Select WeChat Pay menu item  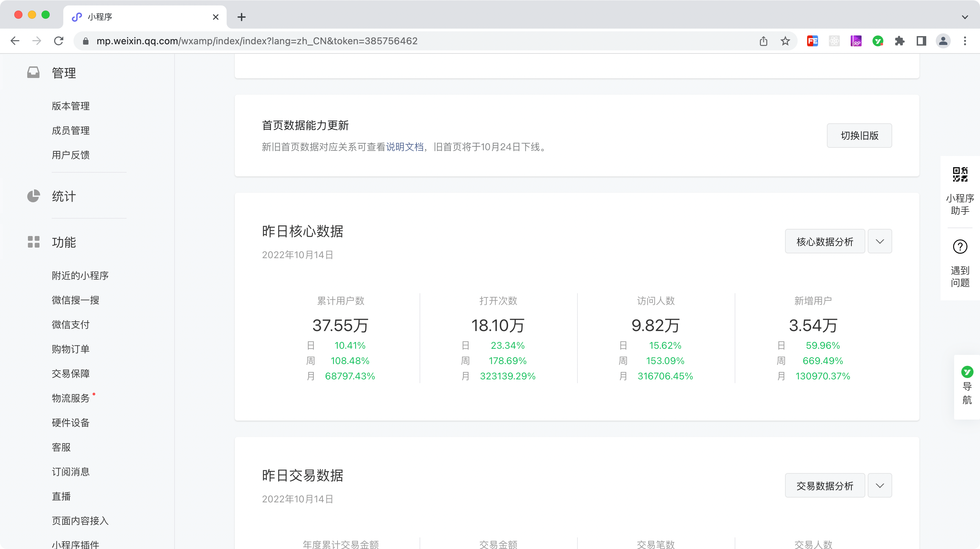[71, 324]
